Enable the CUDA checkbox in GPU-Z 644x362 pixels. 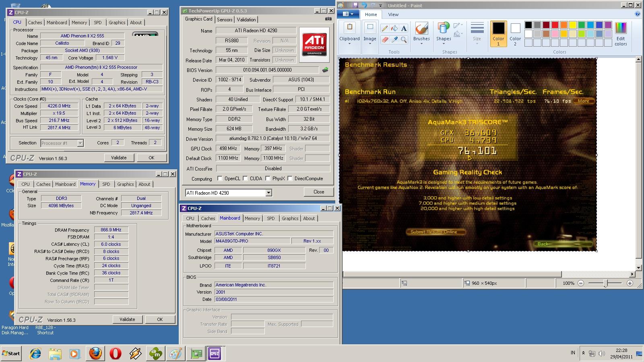(245, 179)
